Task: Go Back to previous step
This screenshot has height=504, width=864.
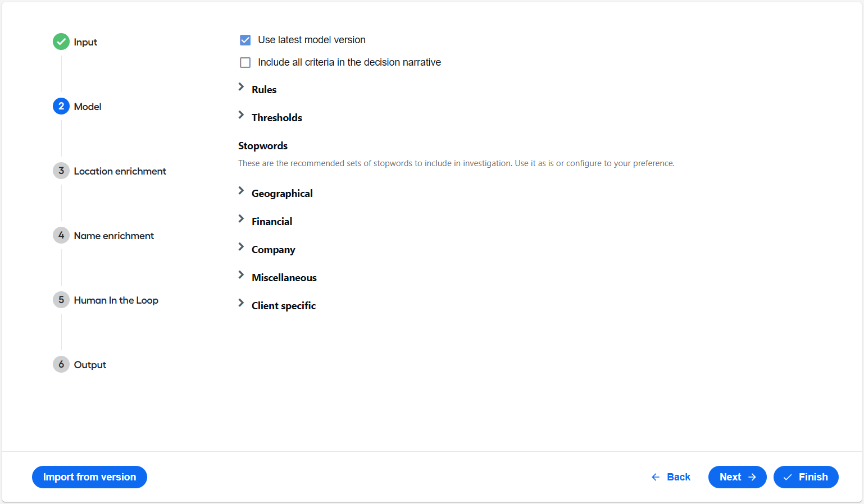Action: pos(671,477)
